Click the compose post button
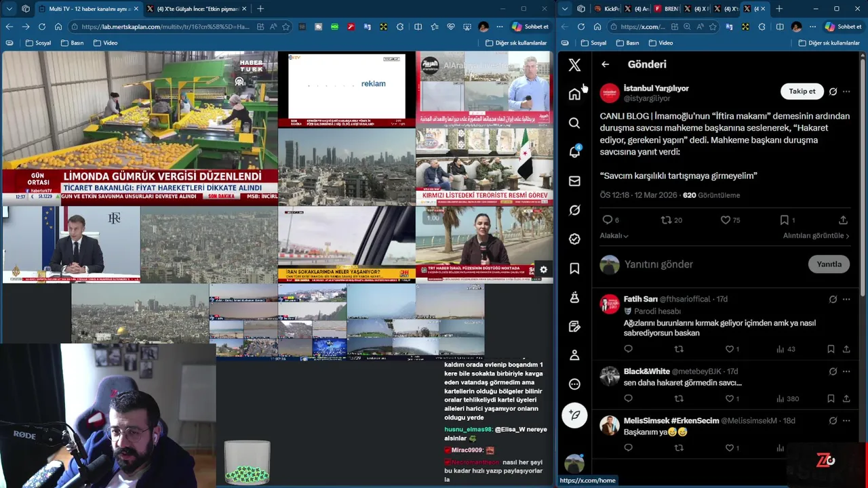The width and height of the screenshot is (868, 488). point(574,415)
